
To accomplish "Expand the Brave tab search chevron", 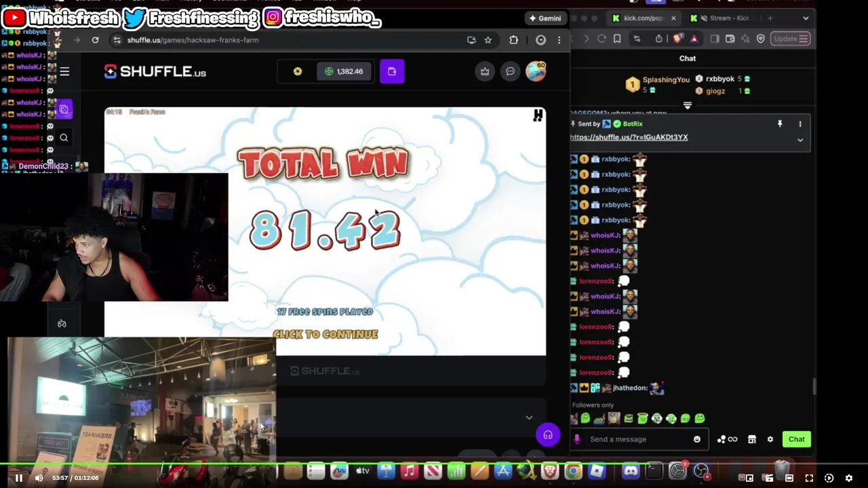I will pos(806,18).
